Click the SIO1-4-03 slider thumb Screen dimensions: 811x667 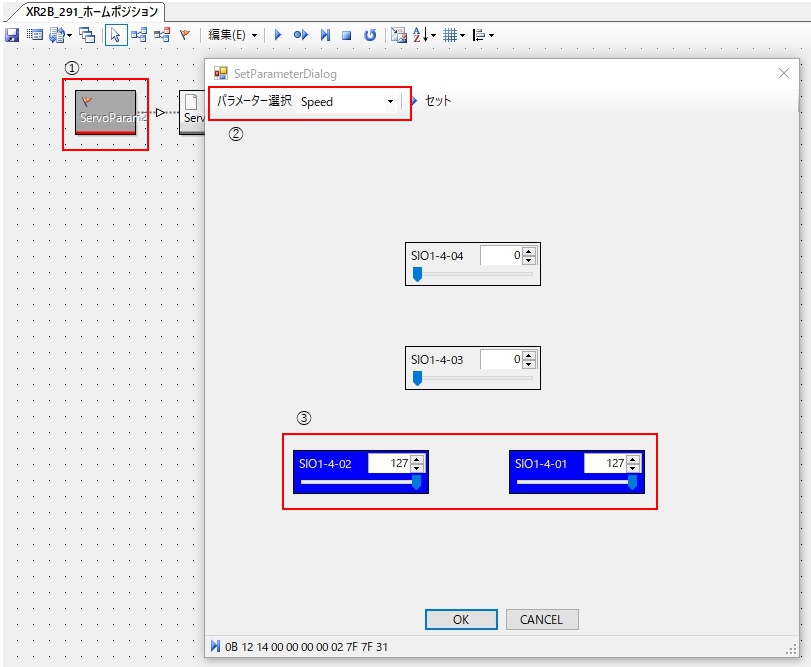click(x=417, y=378)
